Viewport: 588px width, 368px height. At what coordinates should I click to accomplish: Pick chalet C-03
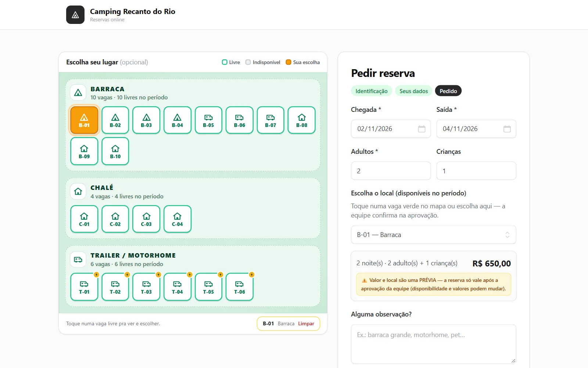(x=146, y=219)
